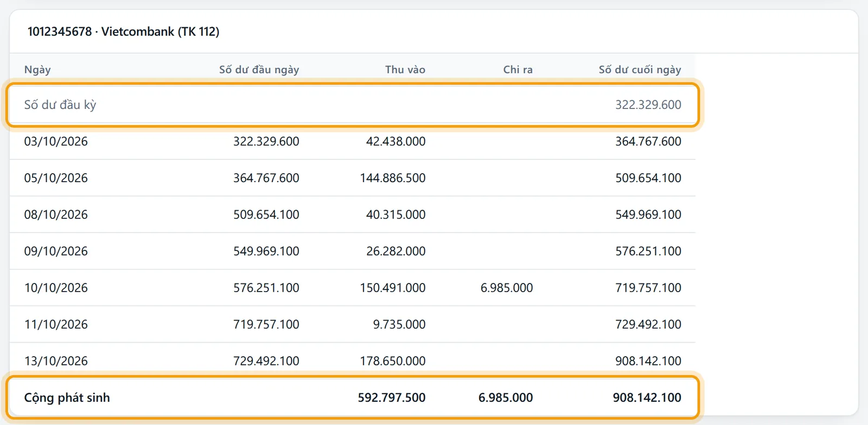This screenshot has height=425, width=868.
Task: Click the Thu vào amount 178.650.000
Action: (393, 361)
